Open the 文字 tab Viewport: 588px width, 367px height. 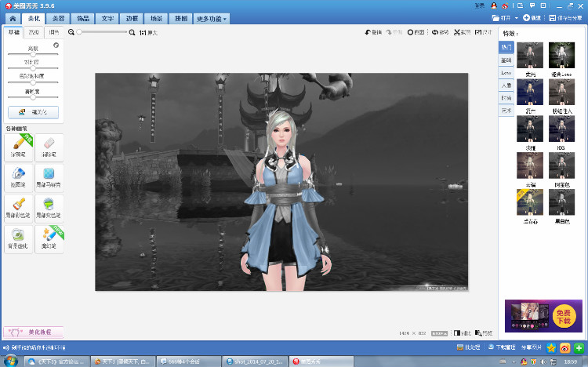click(x=107, y=18)
